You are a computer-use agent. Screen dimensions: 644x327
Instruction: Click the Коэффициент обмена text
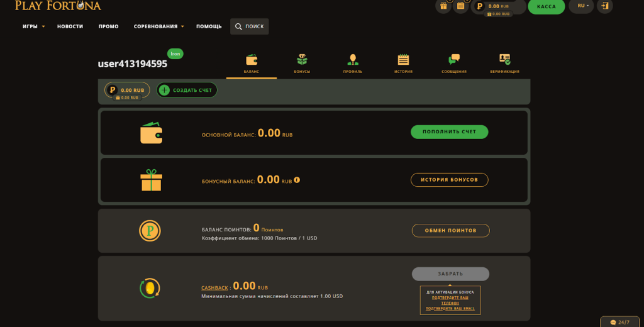click(259, 238)
